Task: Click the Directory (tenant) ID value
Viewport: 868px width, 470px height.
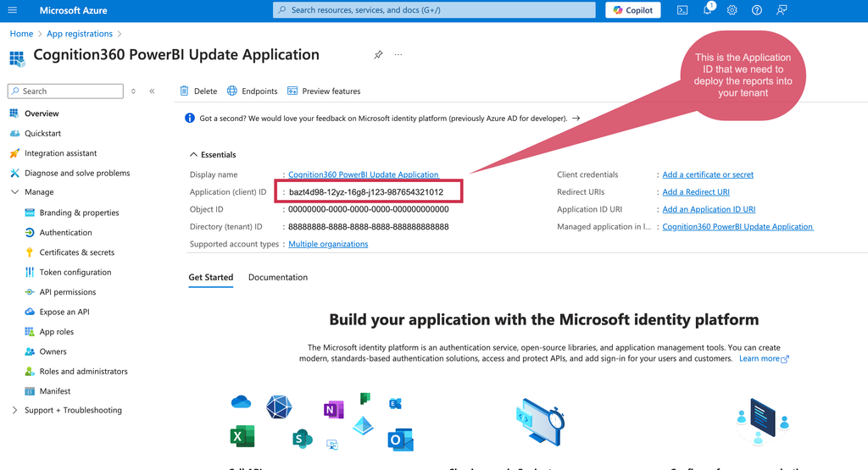Action: coord(368,227)
